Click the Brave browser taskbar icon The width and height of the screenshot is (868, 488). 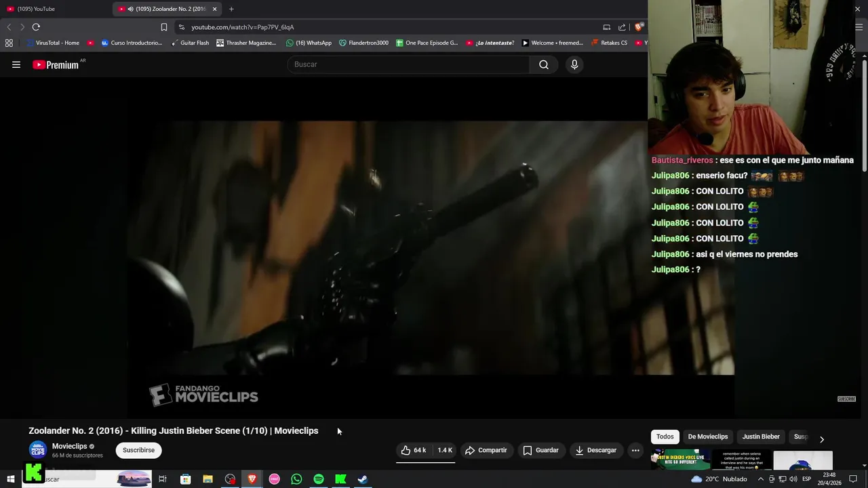tap(252, 479)
